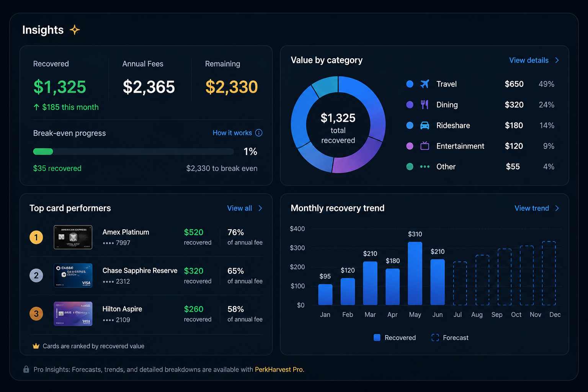Click the $2,365 Annual Fees amount

[149, 87]
